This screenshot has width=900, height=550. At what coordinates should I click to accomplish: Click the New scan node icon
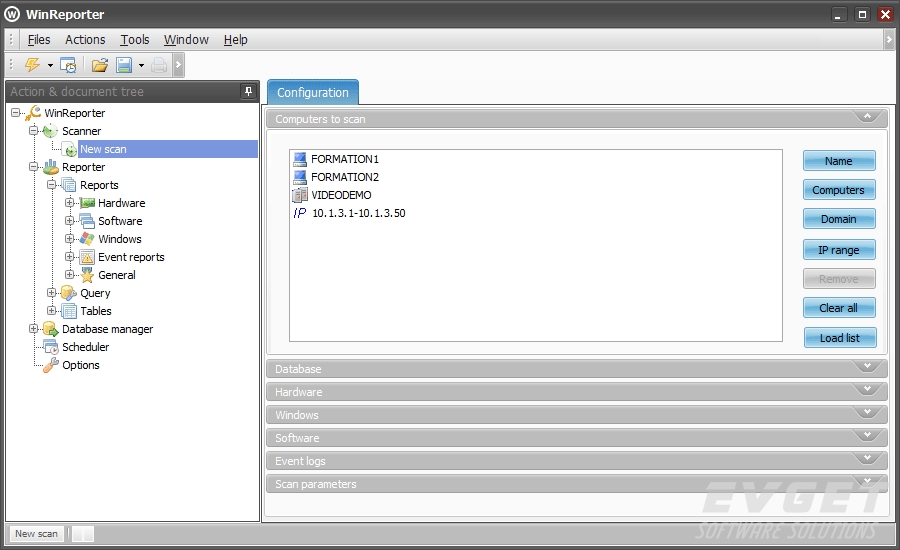pos(70,149)
